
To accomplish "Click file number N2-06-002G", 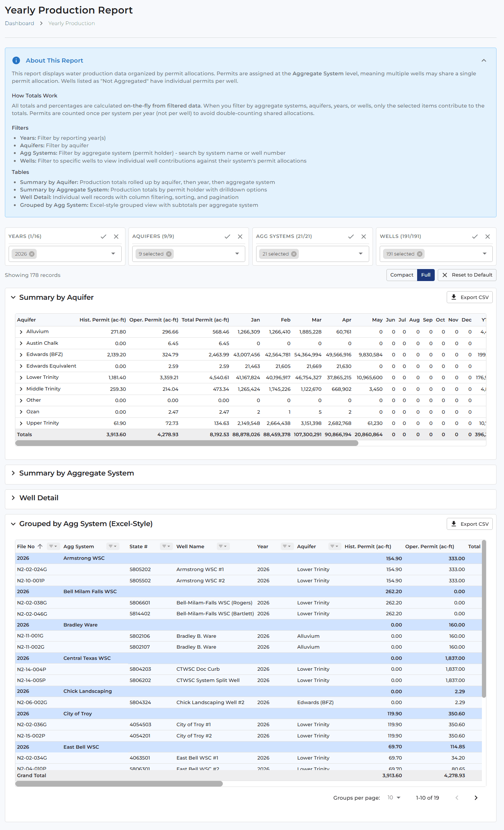I will (x=32, y=703).
